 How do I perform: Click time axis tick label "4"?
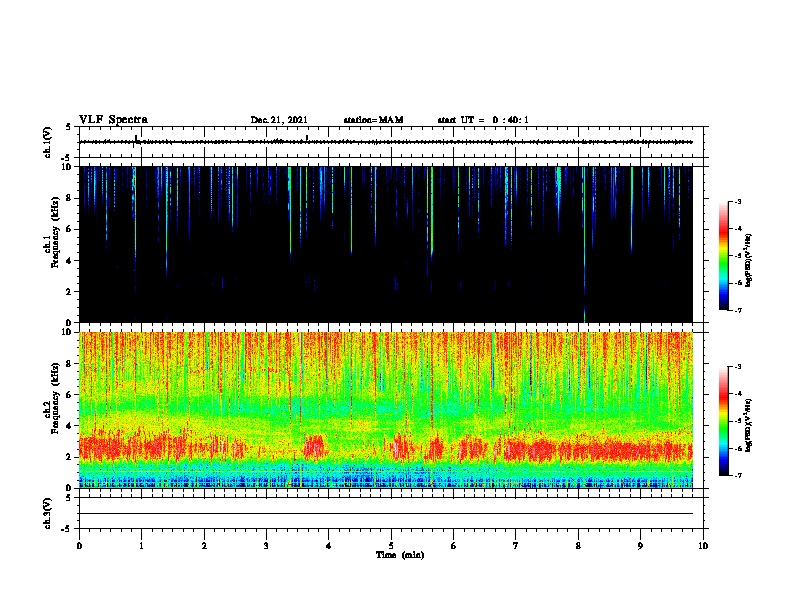[x=329, y=546]
